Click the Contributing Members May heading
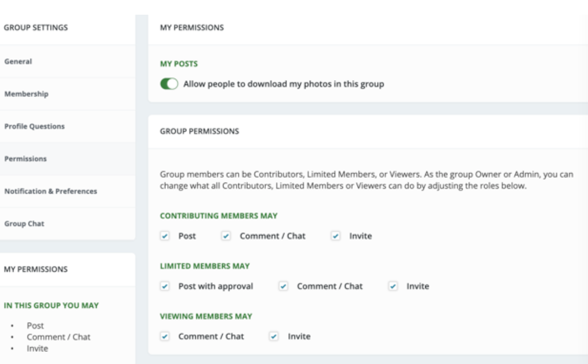 pyautogui.click(x=218, y=216)
